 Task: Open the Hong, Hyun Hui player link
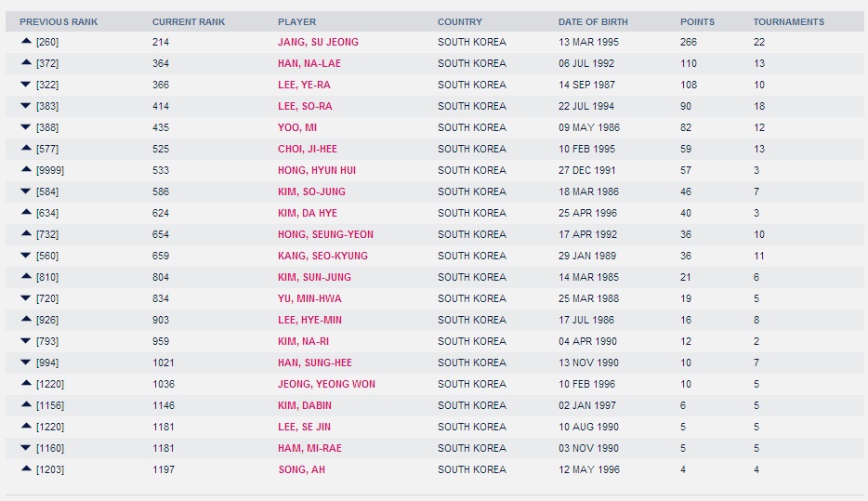pyautogui.click(x=316, y=170)
